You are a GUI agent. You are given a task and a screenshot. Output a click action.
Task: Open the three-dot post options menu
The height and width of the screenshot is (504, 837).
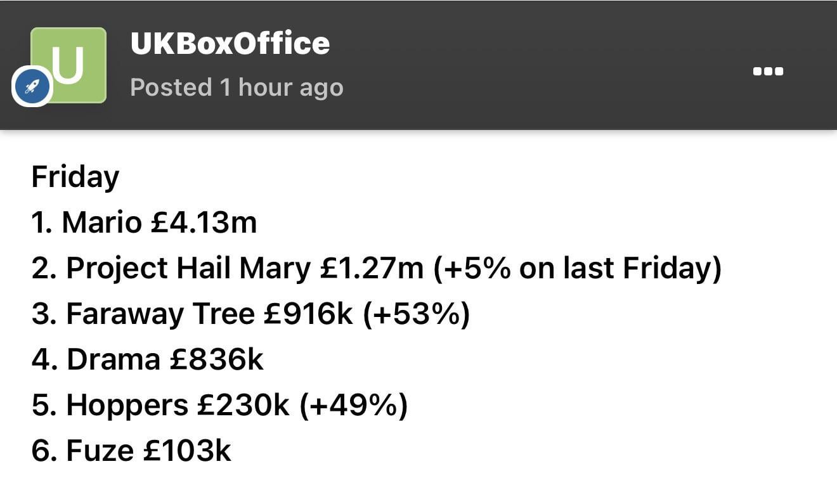(x=768, y=71)
